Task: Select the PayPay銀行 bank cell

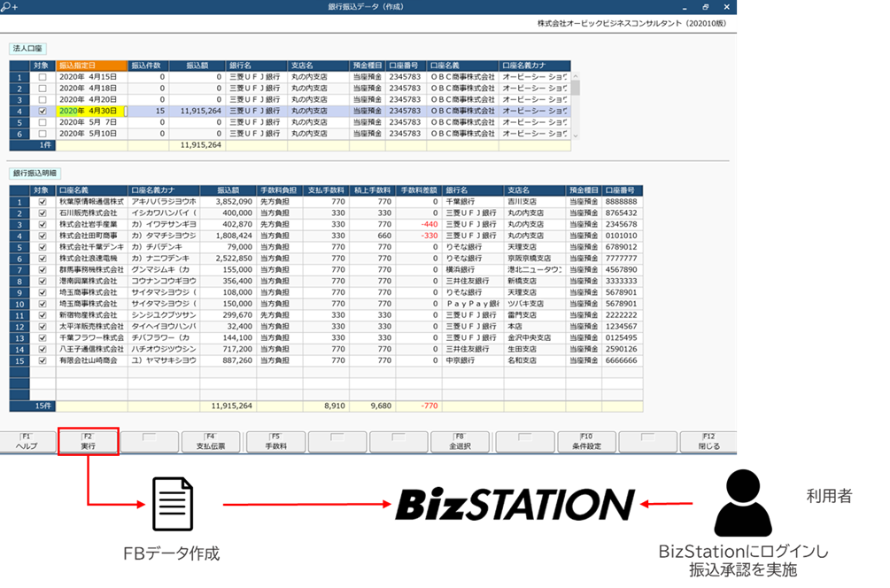Action: pyautogui.click(x=473, y=305)
